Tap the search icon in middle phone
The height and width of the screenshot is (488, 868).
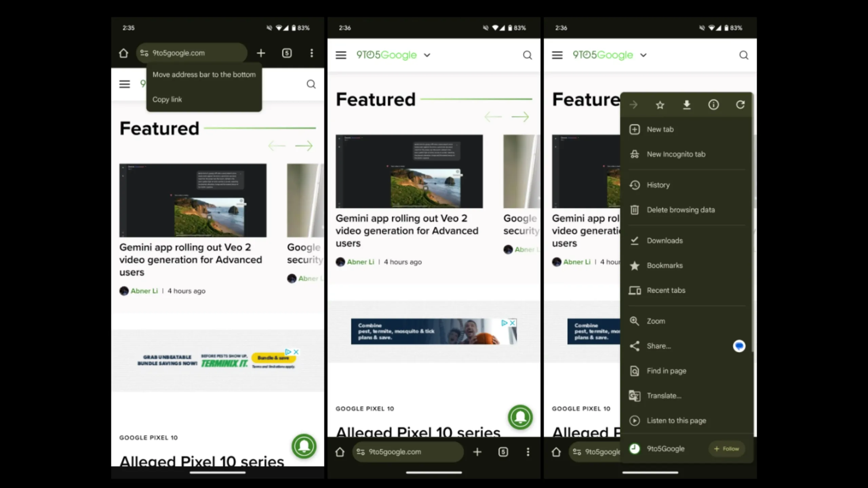point(527,55)
